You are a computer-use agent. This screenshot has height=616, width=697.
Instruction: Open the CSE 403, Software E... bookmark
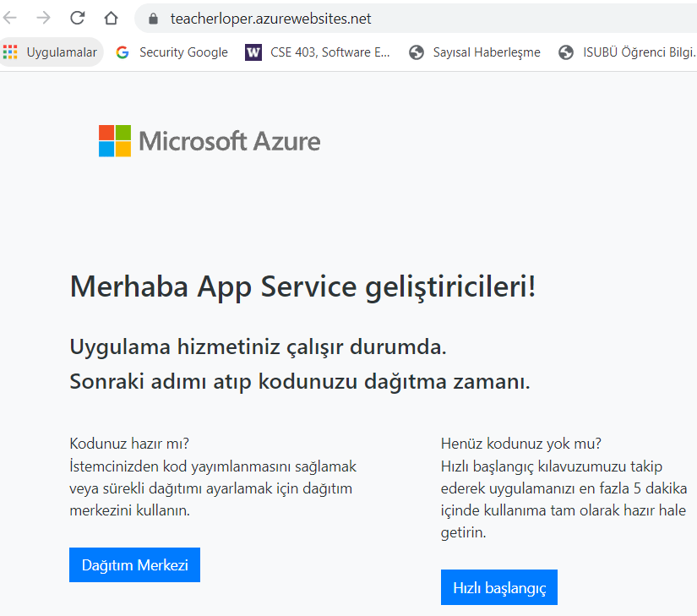[x=319, y=52]
